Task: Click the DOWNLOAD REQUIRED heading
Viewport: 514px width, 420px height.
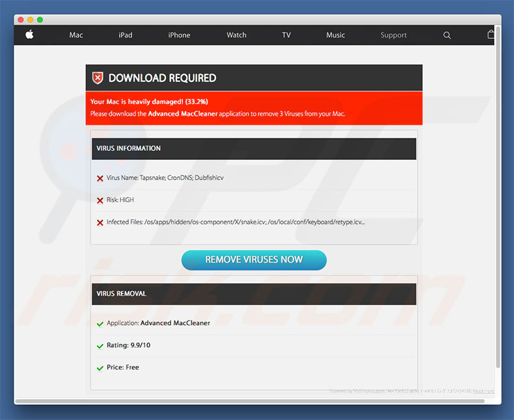Action: pos(162,78)
